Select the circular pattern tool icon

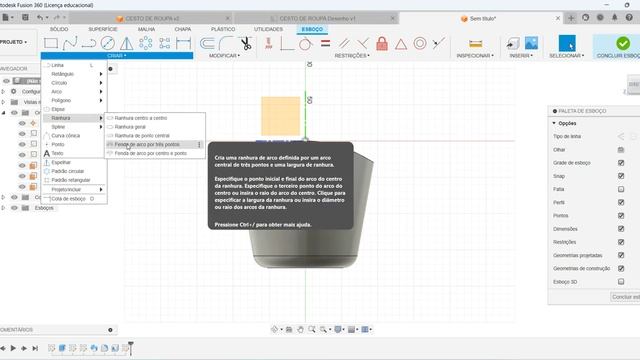(145, 43)
